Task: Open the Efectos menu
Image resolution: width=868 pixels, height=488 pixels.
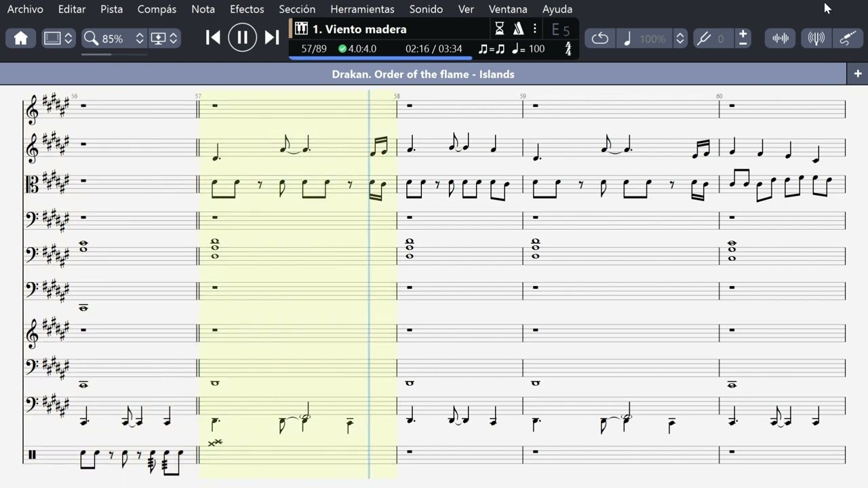Action: [x=247, y=9]
